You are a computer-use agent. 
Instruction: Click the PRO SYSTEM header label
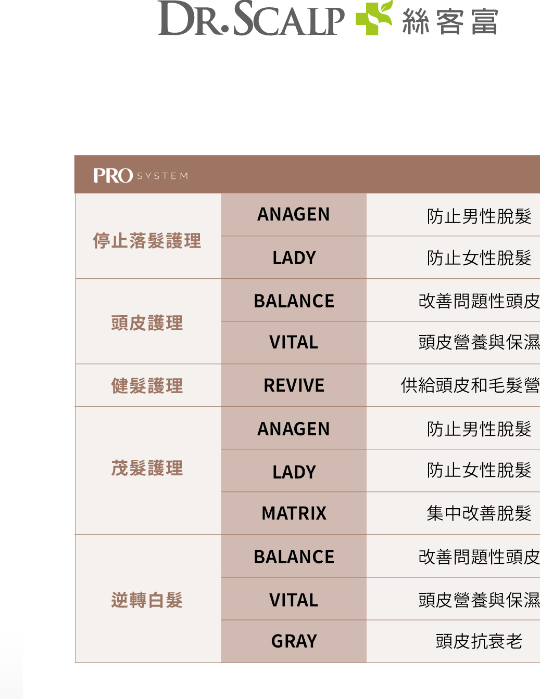pos(140,176)
